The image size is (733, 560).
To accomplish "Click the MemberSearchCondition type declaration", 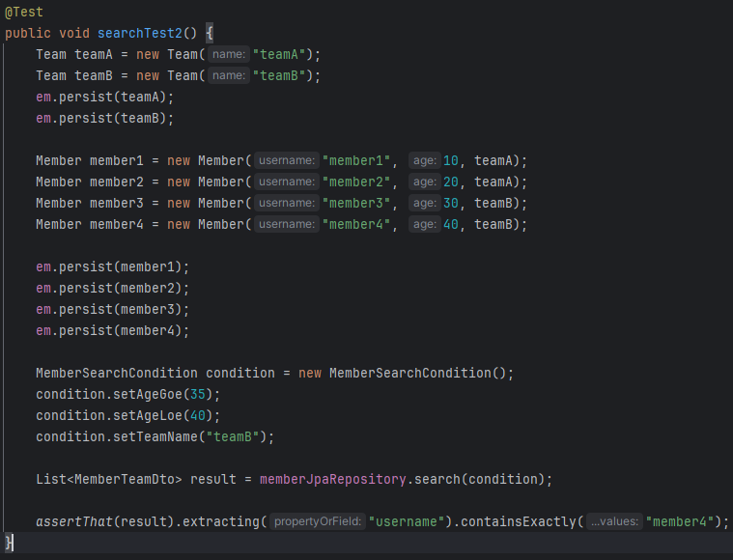I will 117,373.
